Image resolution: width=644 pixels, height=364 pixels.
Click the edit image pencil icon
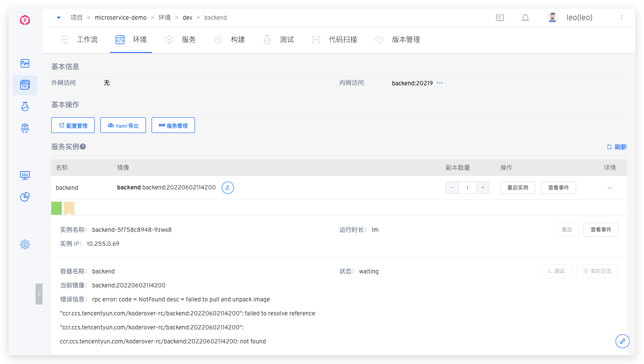[x=228, y=188]
